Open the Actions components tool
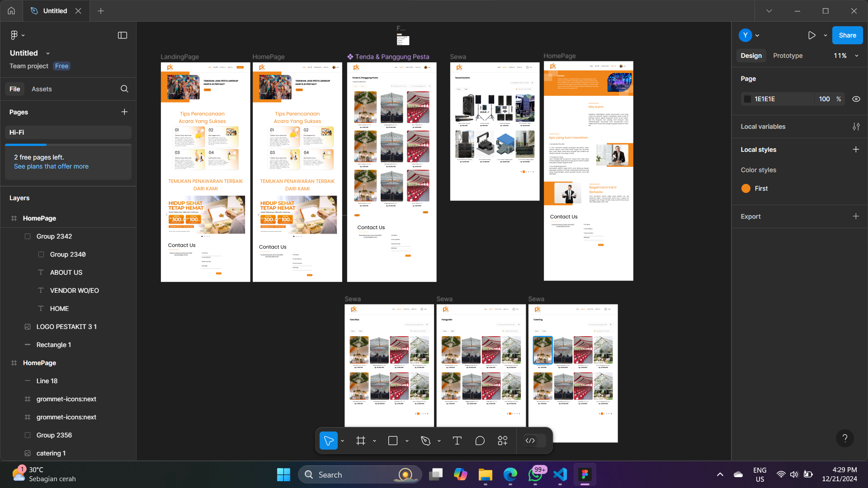868x488 pixels. [503, 441]
